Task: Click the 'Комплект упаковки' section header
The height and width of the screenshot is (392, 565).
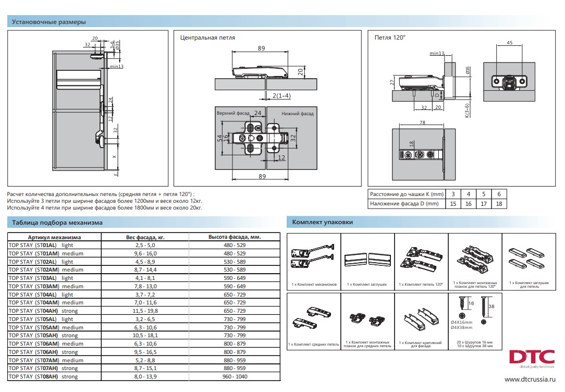Action: click(323, 223)
